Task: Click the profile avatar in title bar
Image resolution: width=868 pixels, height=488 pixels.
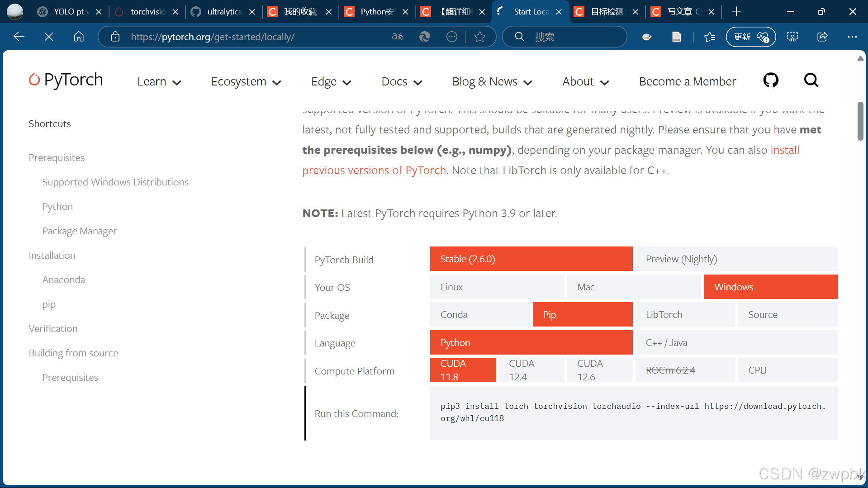Action: click(15, 11)
